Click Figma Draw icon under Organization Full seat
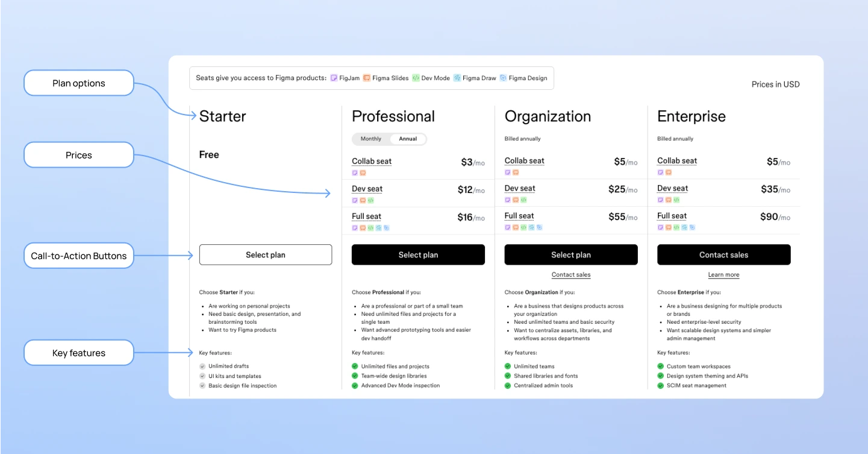 pos(531,227)
